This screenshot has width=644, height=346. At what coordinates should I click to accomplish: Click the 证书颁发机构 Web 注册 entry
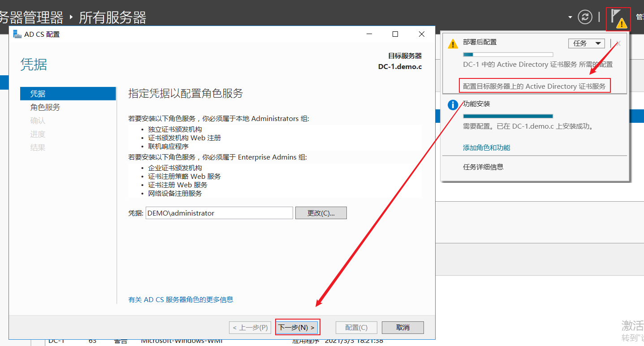184,138
